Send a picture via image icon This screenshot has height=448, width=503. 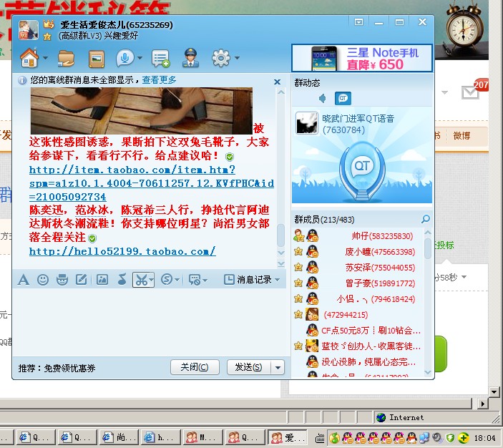click(102, 280)
